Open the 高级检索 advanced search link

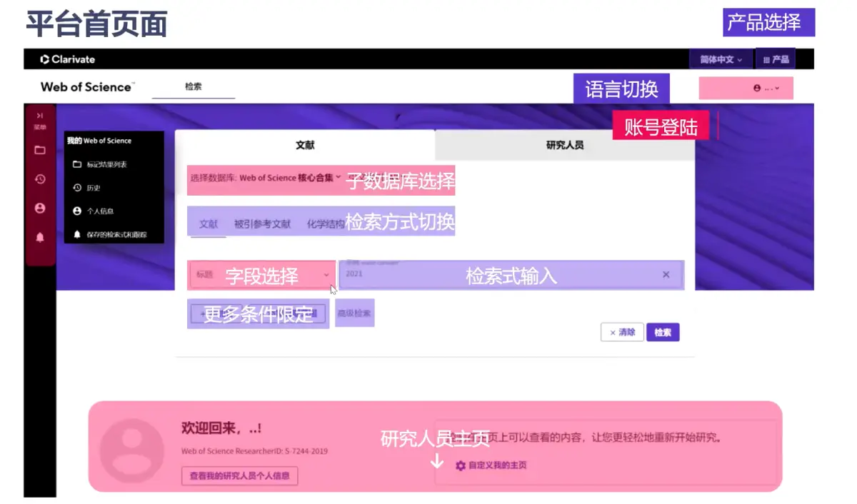click(x=354, y=313)
